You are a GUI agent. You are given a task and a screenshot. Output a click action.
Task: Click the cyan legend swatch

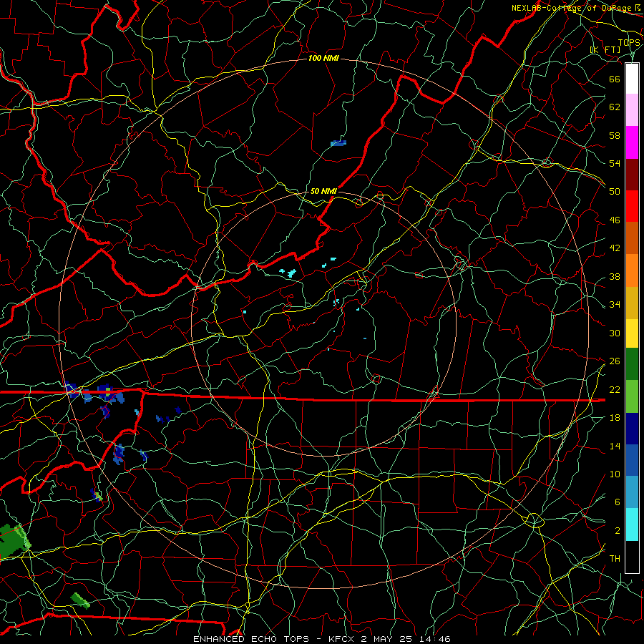pyautogui.click(x=632, y=525)
